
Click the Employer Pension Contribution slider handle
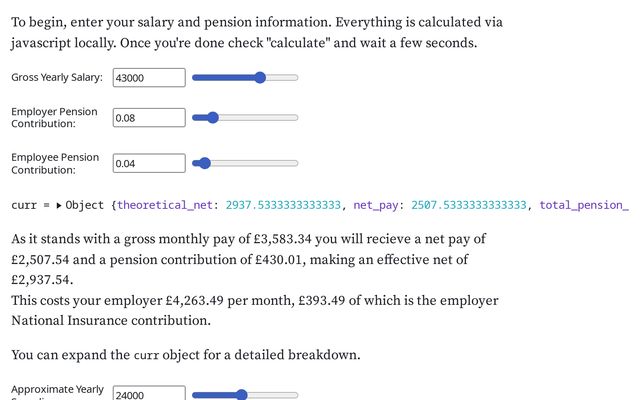tap(212, 118)
